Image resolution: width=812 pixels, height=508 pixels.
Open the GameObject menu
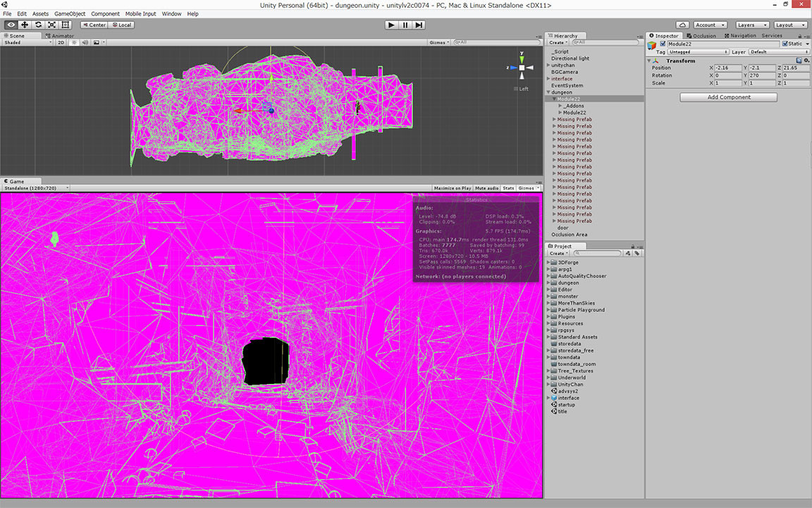point(70,13)
